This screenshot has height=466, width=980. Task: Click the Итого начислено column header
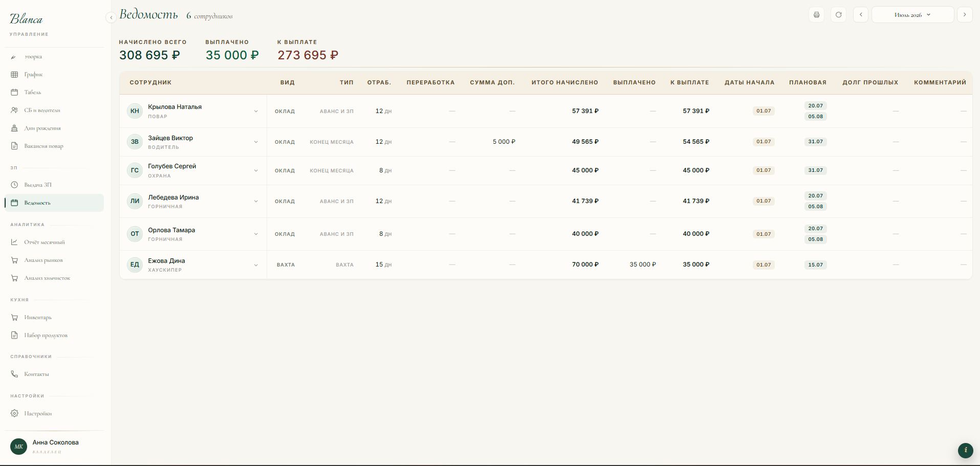click(564, 82)
